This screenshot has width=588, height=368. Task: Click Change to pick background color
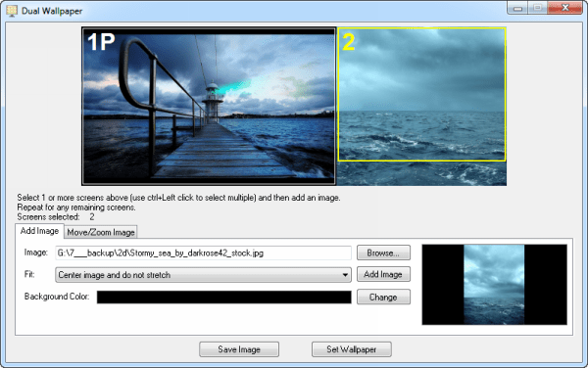tap(383, 297)
